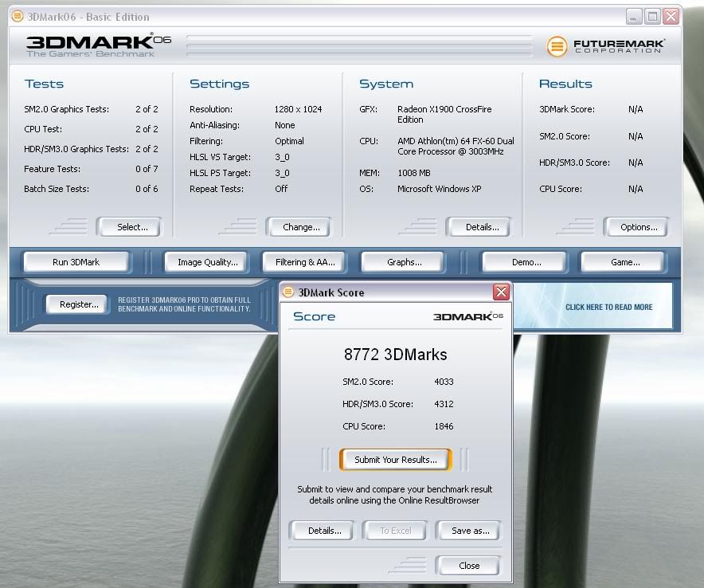Click the Score heading in dialog

click(314, 316)
